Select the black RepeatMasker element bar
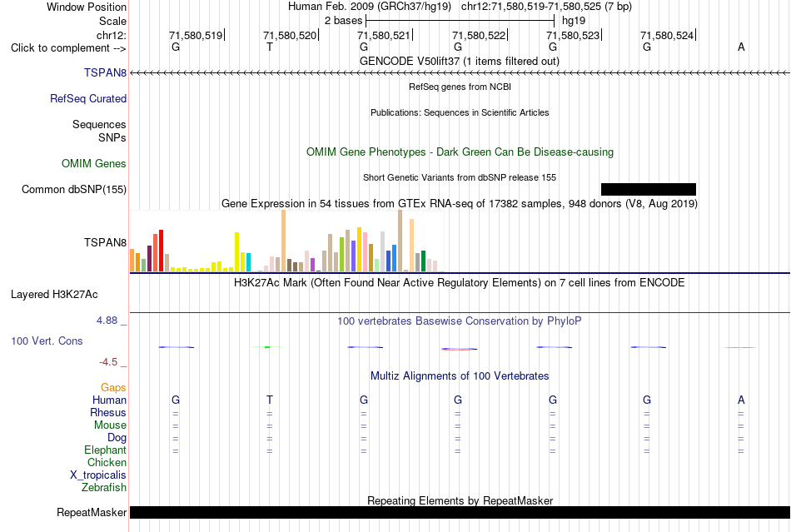791x532 pixels. tap(460, 513)
